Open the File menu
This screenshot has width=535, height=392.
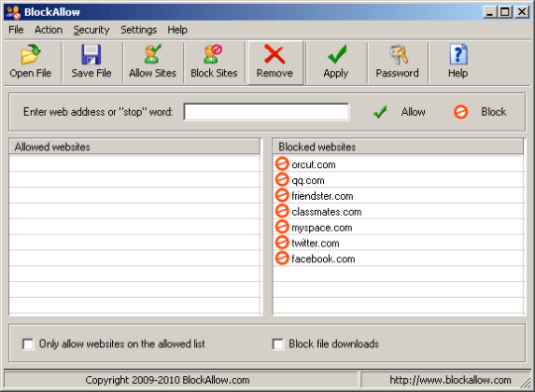tap(16, 30)
